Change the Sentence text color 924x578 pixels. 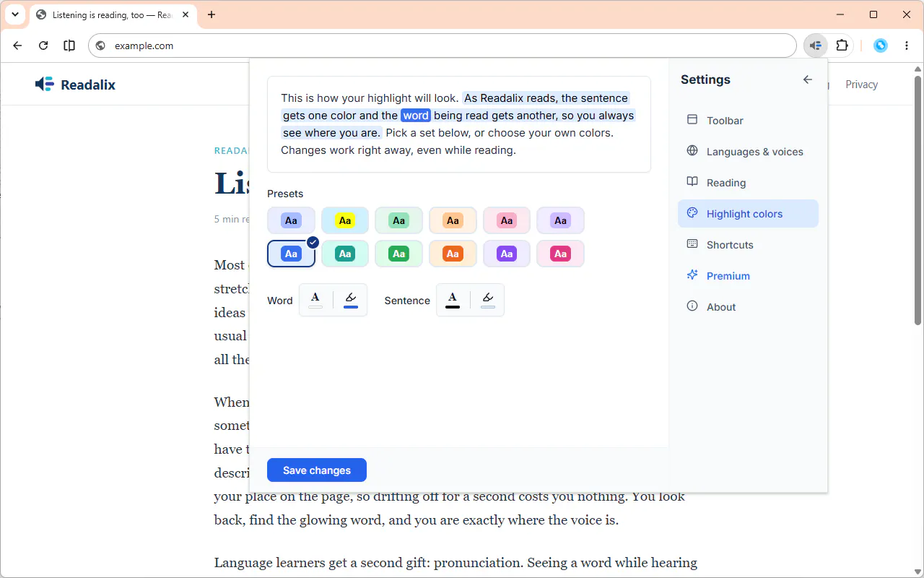pos(453,300)
